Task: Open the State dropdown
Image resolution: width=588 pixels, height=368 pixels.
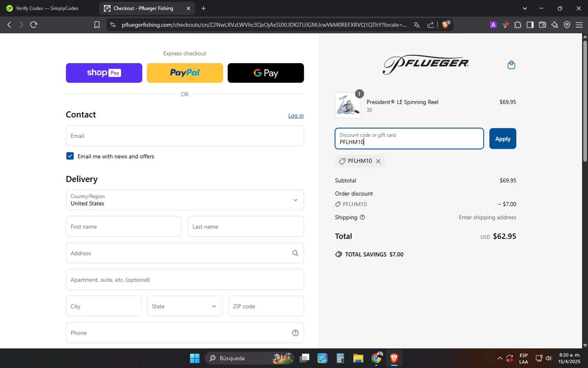Action: tap(185, 306)
